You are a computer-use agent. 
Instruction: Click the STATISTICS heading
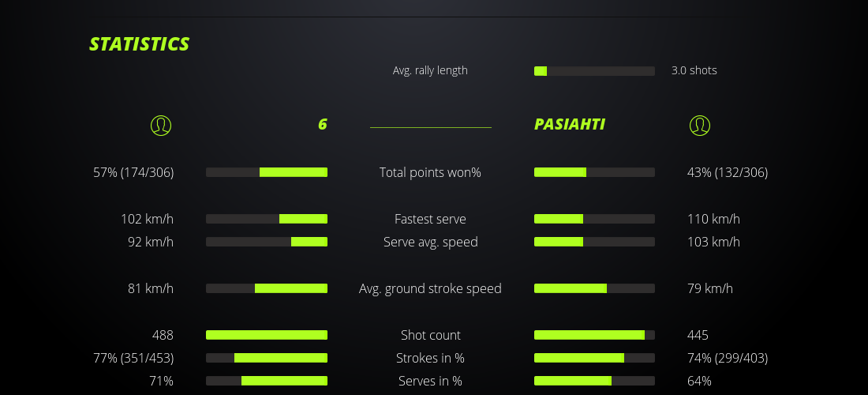click(x=139, y=44)
